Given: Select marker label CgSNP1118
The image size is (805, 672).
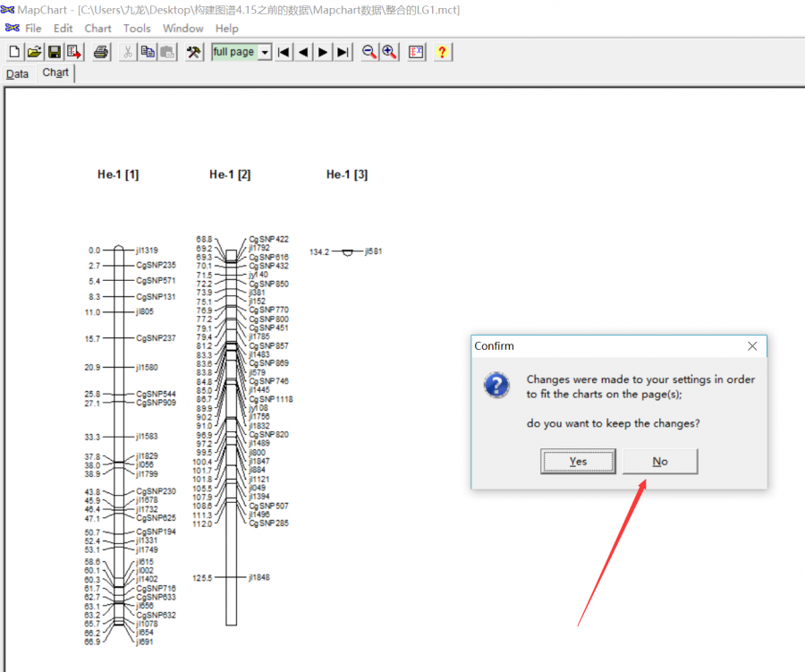Looking at the screenshot, I should tap(271, 399).
